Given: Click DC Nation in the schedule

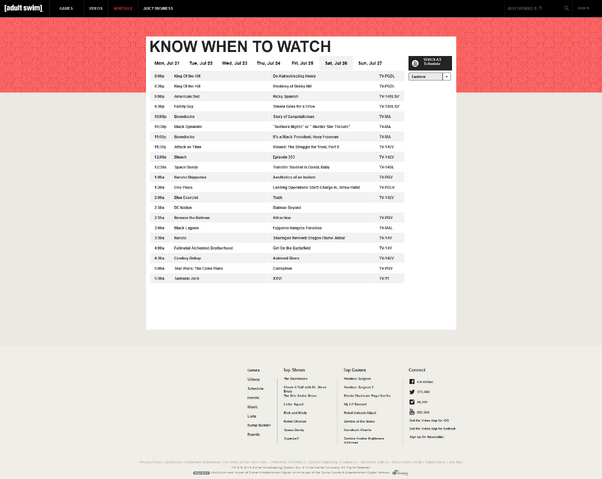Looking at the screenshot, I should tap(183, 208).
